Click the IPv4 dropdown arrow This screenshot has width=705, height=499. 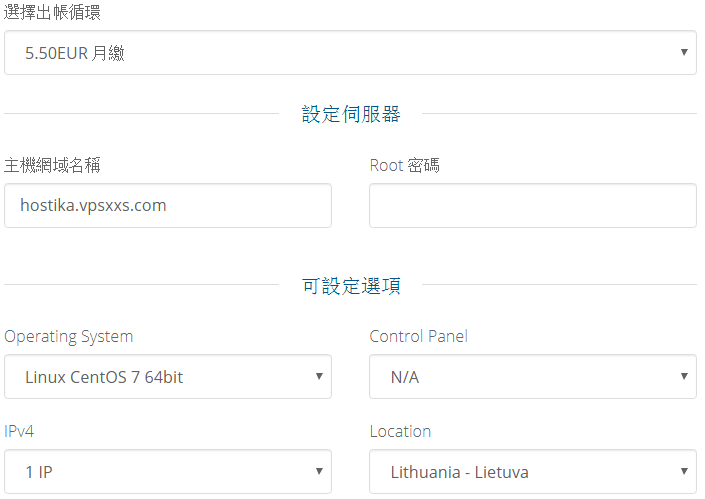point(319,471)
